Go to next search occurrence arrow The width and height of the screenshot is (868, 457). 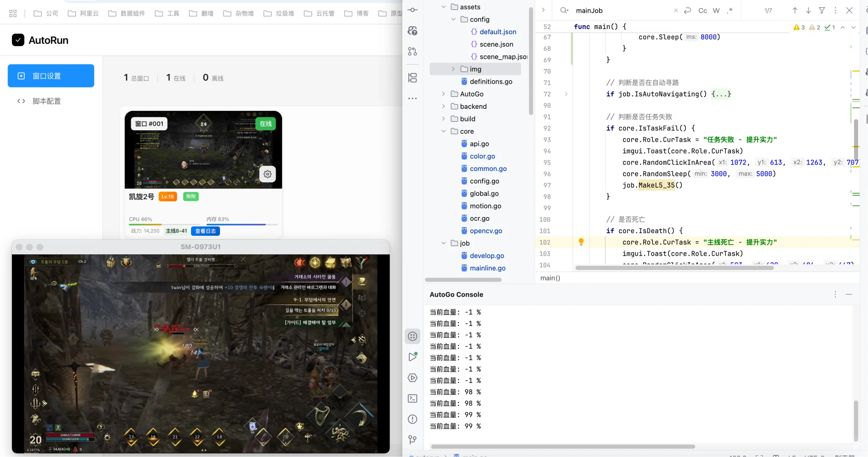click(808, 11)
